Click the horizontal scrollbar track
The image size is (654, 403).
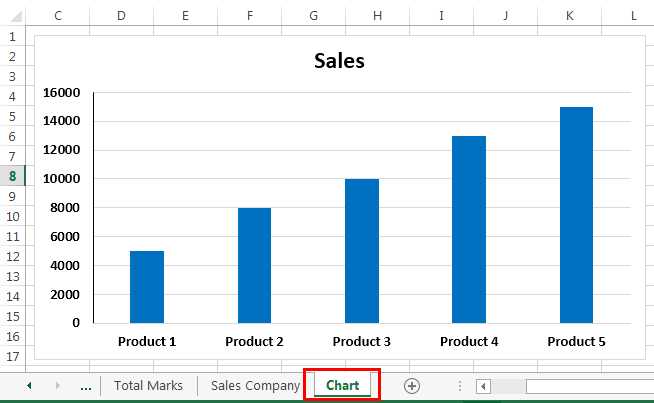pyautogui.click(x=590, y=386)
